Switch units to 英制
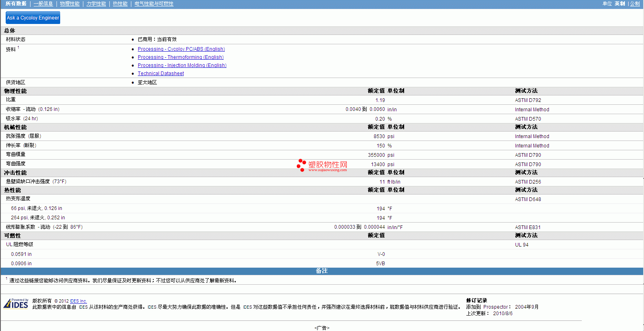 coord(620,4)
